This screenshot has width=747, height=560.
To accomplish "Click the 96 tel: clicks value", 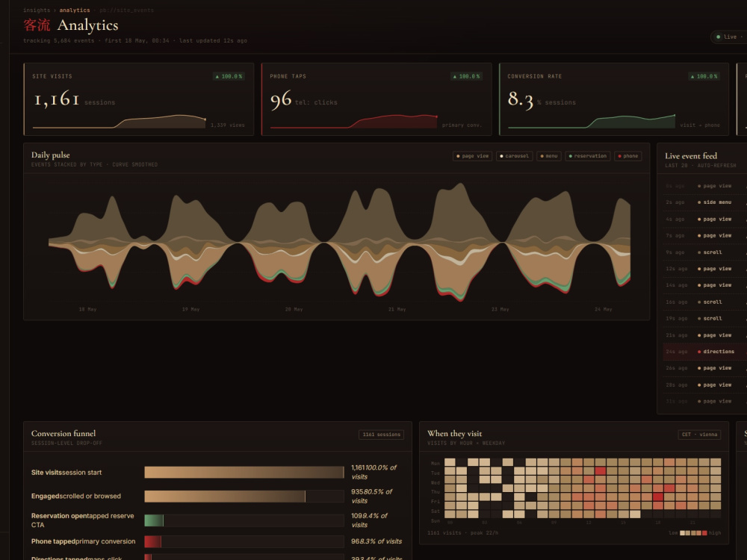I will 303,100.
